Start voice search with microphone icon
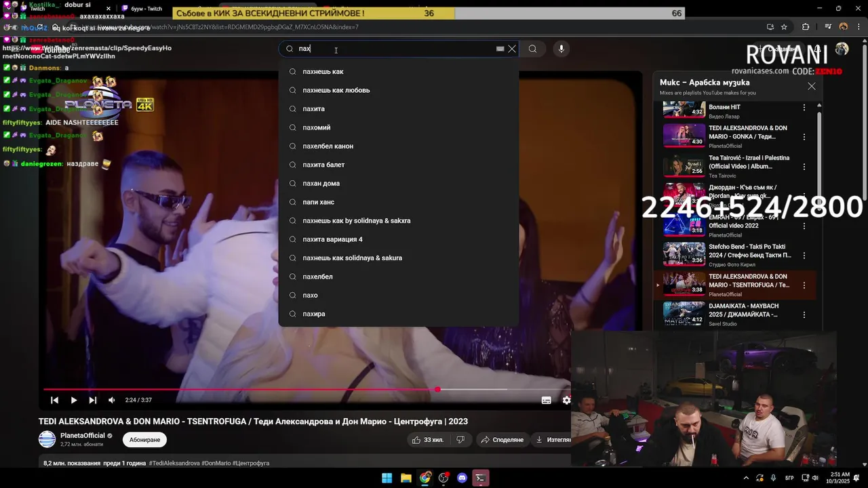The height and width of the screenshot is (488, 868). 561,49
